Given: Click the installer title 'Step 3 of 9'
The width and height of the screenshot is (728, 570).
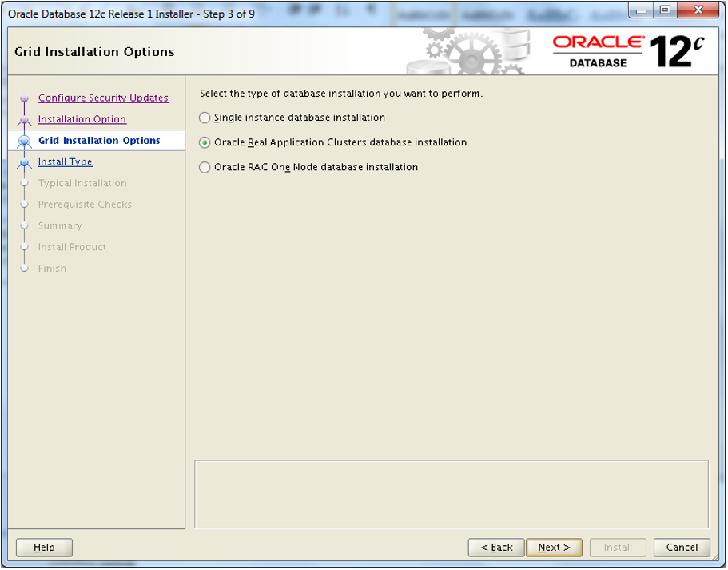Looking at the screenshot, I should click(229, 14).
